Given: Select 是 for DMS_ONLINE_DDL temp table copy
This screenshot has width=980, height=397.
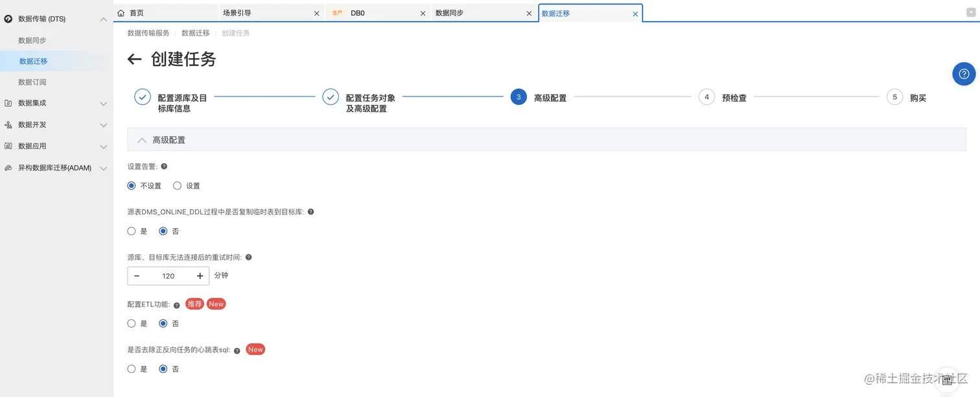Looking at the screenshot, I should point(132,231).
